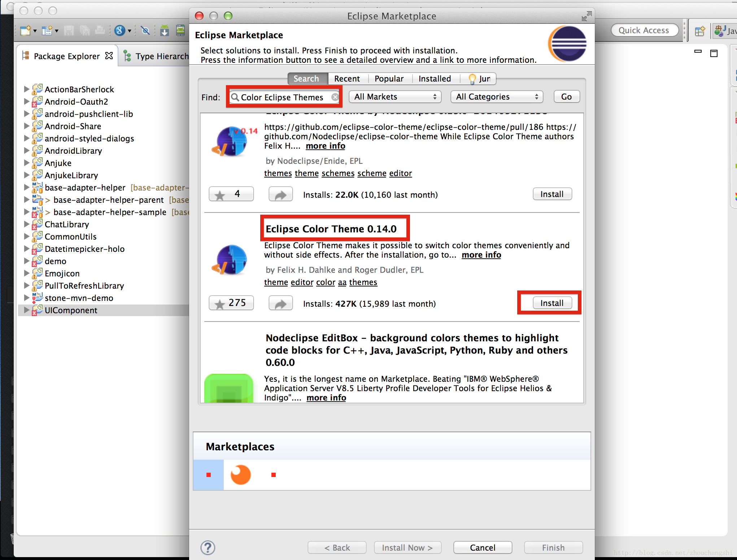Click the Find search input field

point(284,97)
